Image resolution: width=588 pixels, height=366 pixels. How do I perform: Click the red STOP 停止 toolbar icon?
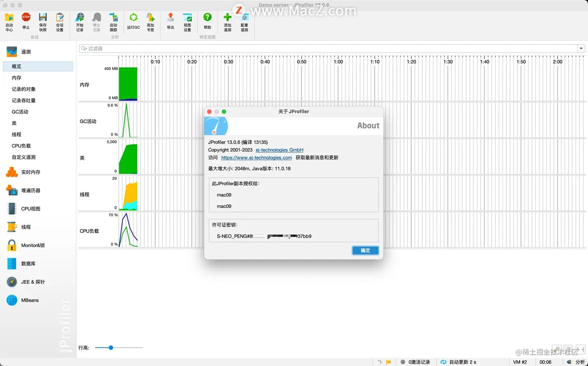click(26, 18)
